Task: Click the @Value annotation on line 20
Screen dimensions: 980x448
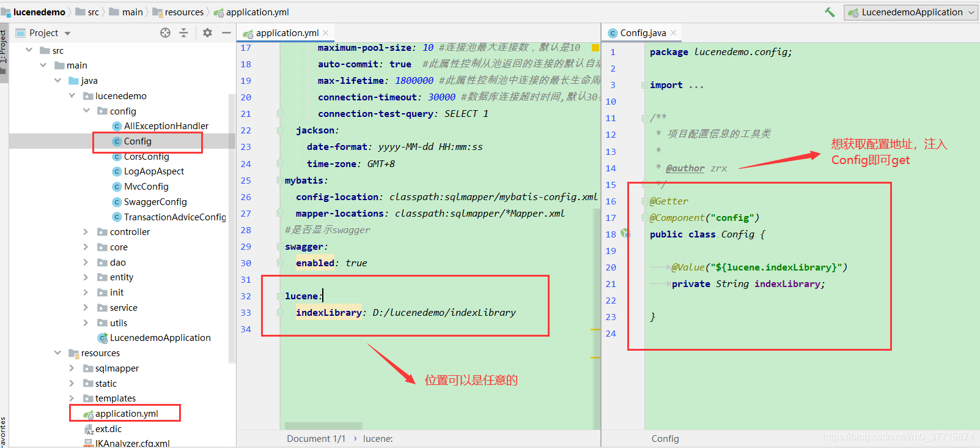Action: pos(688,267)
